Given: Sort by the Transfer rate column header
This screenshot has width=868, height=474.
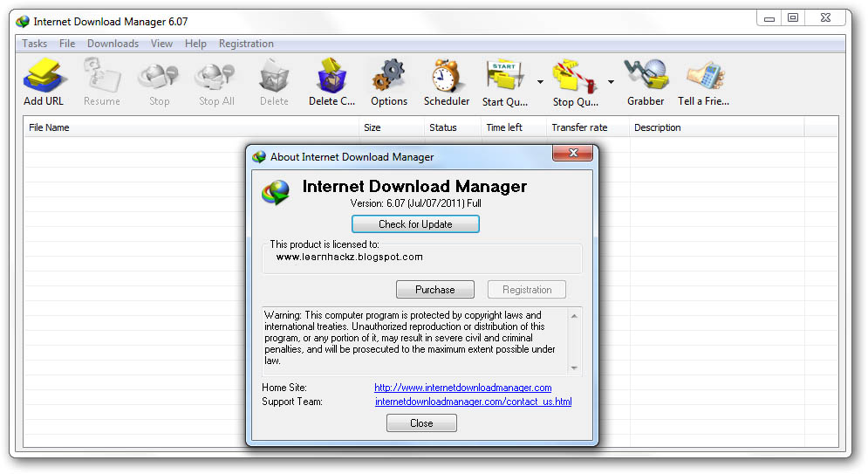Looking at the screenshot, I should coord(588,127).
